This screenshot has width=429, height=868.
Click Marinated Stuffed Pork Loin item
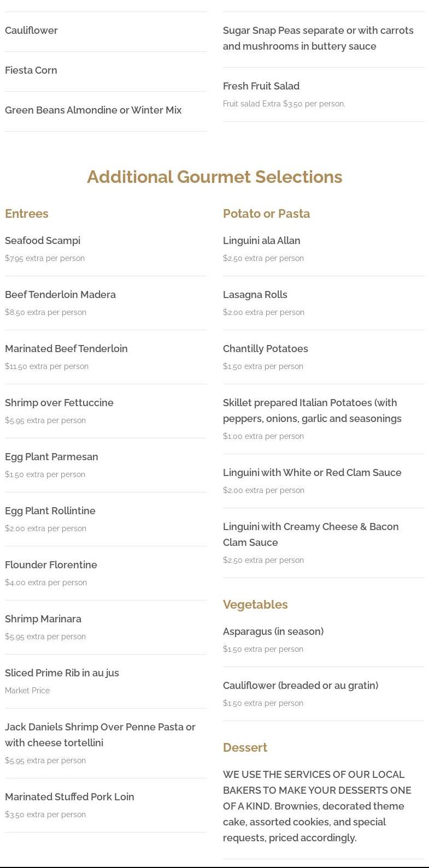[69, 797]
